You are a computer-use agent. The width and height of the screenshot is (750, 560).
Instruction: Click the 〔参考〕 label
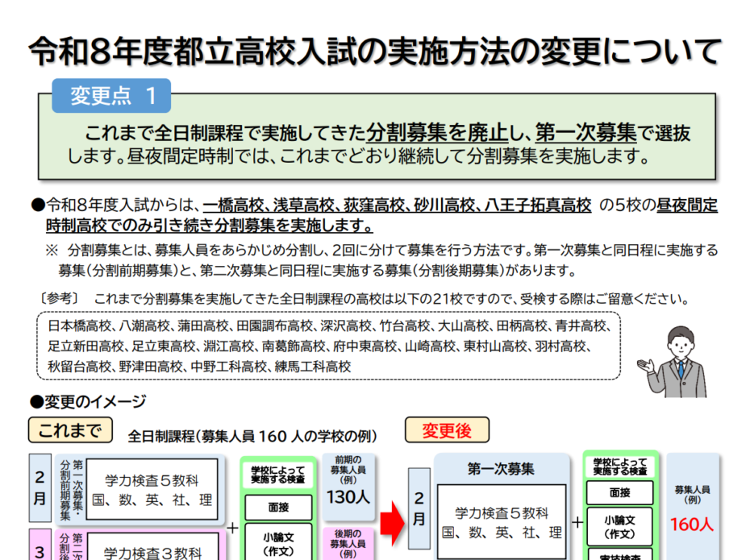(59, 299)
